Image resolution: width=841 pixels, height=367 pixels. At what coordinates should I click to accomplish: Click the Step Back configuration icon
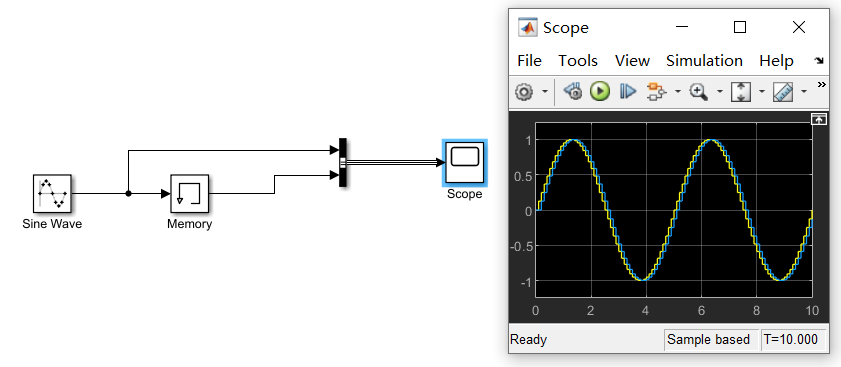pyautogui.click(x=573, y=92)
